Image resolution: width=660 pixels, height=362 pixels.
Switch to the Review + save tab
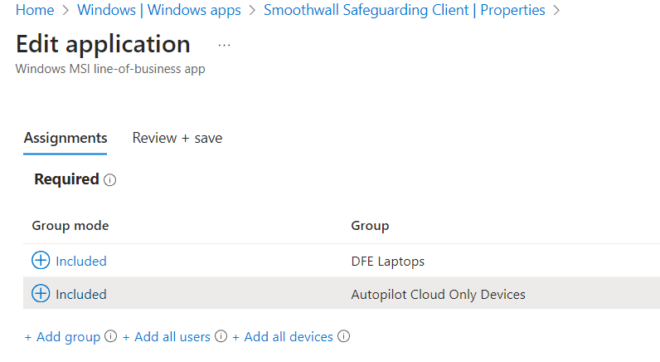tap(177, 138)
